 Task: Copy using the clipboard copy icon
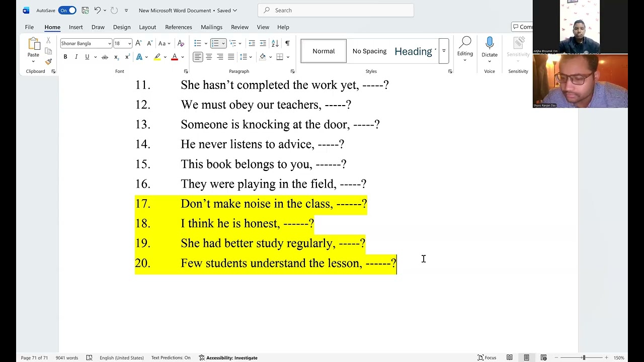coord(48,51)
